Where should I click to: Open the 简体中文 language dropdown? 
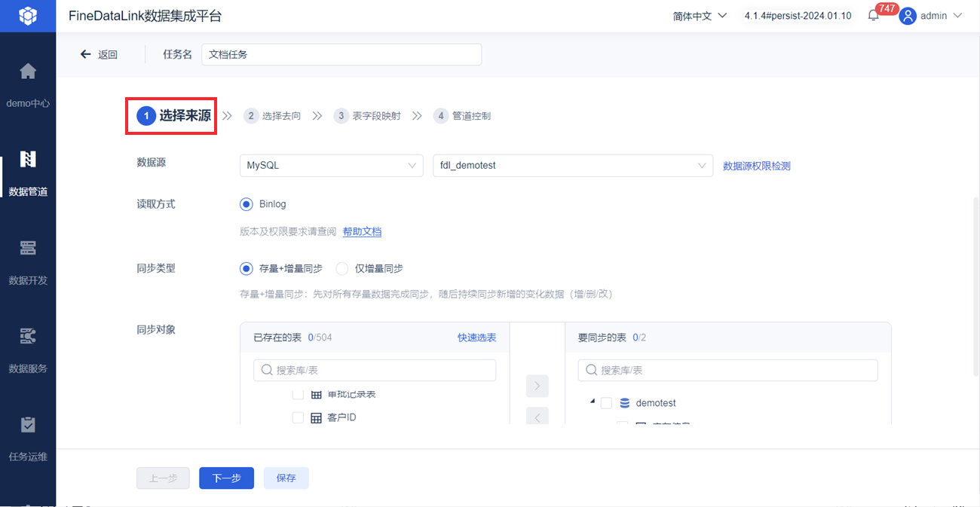tap(700, 16)
